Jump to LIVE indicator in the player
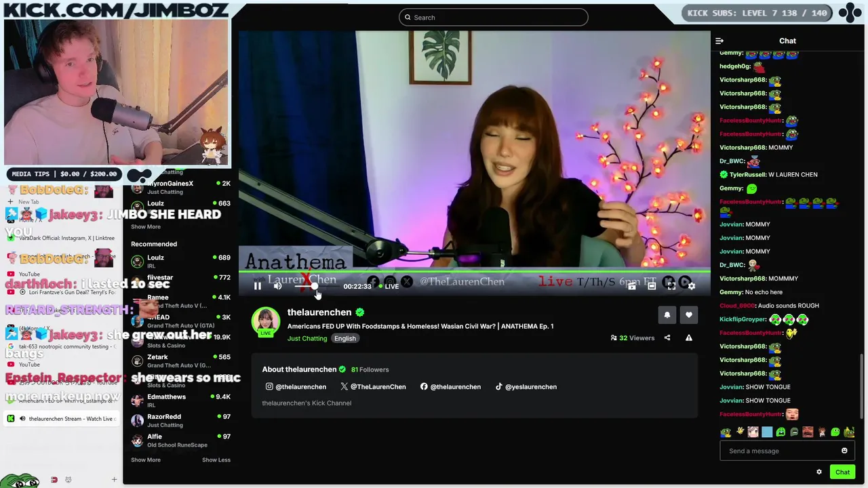Image resolution: width=868 pixels, height=488 pixels. pyautogui.click(x=389, y=286)
